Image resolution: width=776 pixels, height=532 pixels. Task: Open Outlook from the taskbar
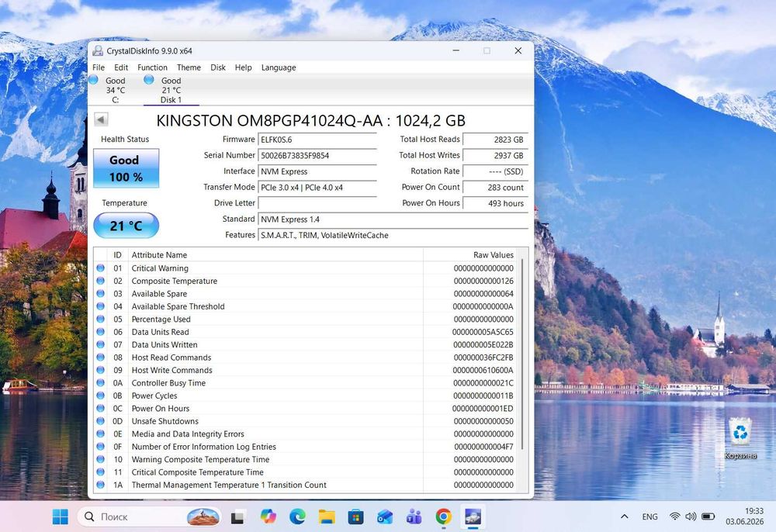click(x=385, y=517)
